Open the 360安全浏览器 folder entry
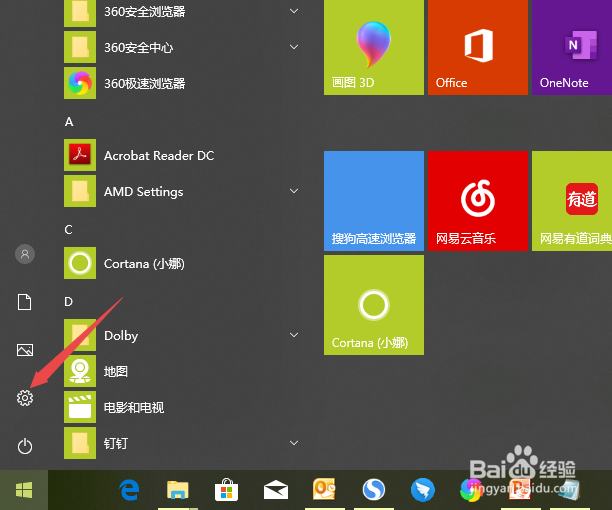The height and width of the screenshot is (510, 612). point(181,11)
